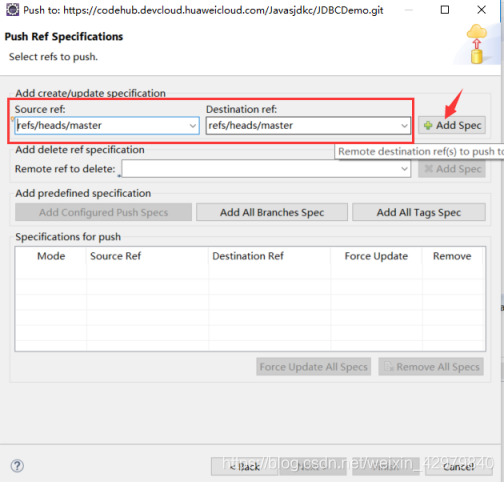Viewport: 504px width, 482px height.
Task: Click Add All Tags Spec button
Action: tap(419, 212)
